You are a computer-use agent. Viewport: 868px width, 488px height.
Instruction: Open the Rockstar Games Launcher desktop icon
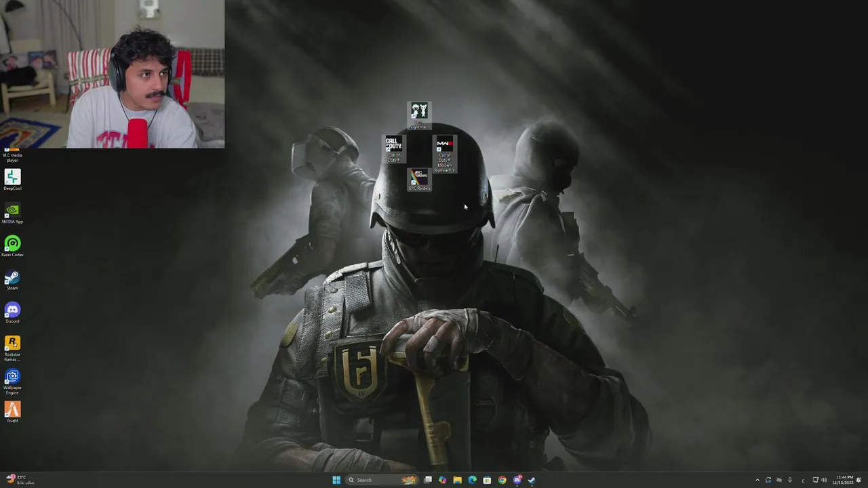tap(12, 348)
